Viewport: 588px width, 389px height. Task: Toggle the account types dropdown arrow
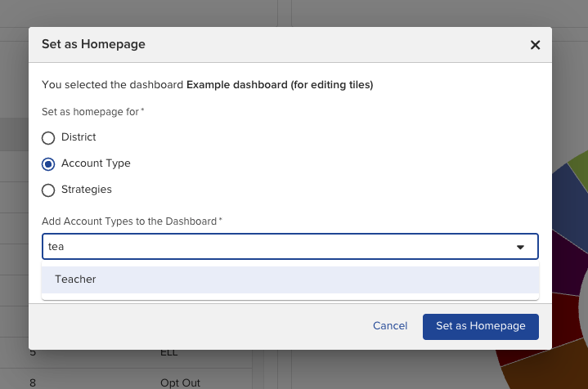(x=520, y=247)
